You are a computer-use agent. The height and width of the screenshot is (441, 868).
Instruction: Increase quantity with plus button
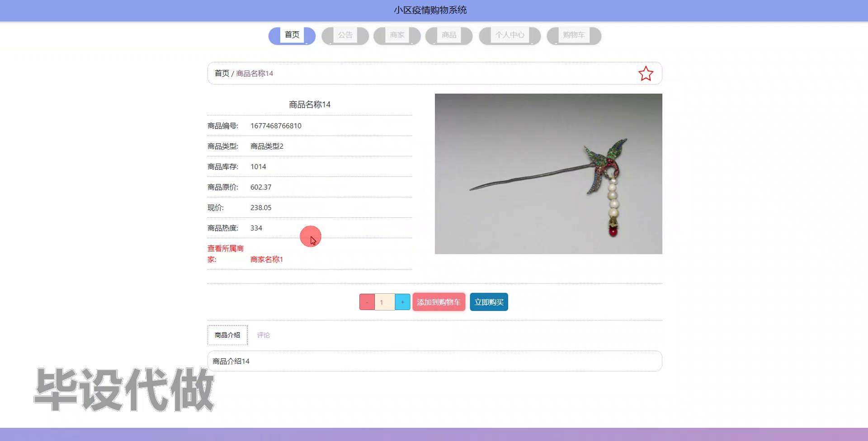point(402,302)
